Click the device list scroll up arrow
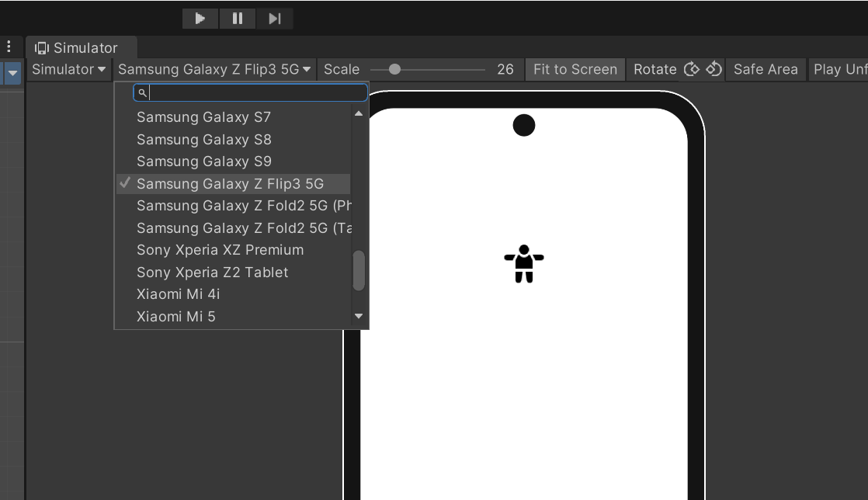 coord(359,113)
